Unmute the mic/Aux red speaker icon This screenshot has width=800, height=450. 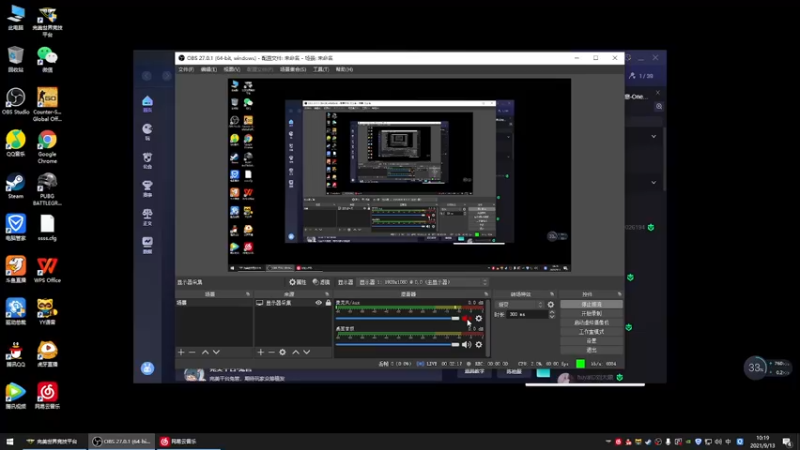point(466,318)
